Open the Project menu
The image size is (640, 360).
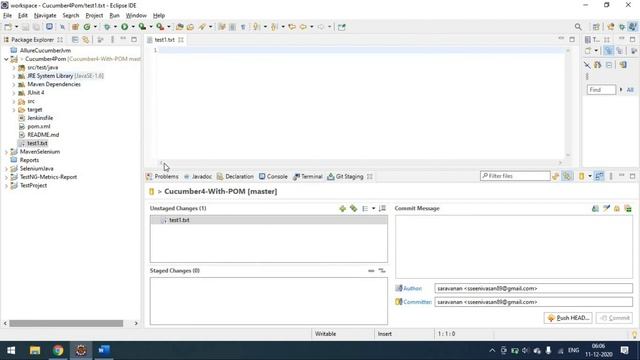94,16
